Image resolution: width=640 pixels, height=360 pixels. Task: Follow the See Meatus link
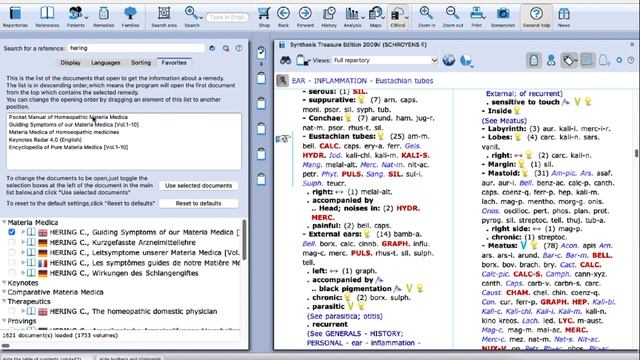pyautogui.click(x=504, y=121)
